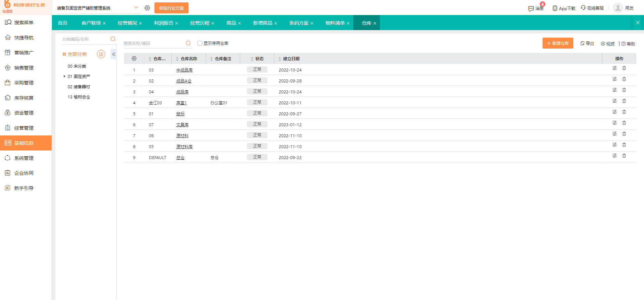
Task: Open App download link icon
Action: 555,8
